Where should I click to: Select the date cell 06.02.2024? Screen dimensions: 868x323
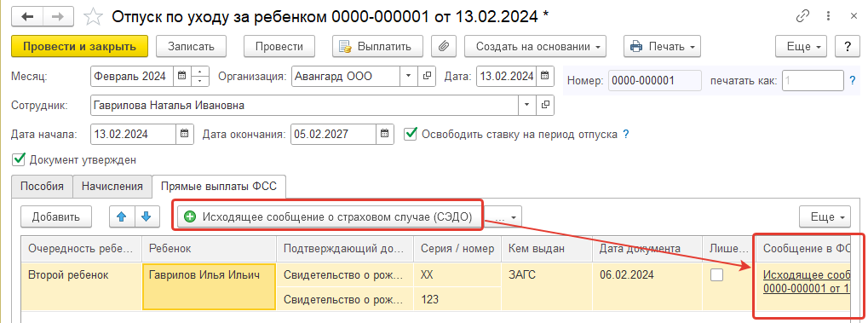(x=647, y=287)
